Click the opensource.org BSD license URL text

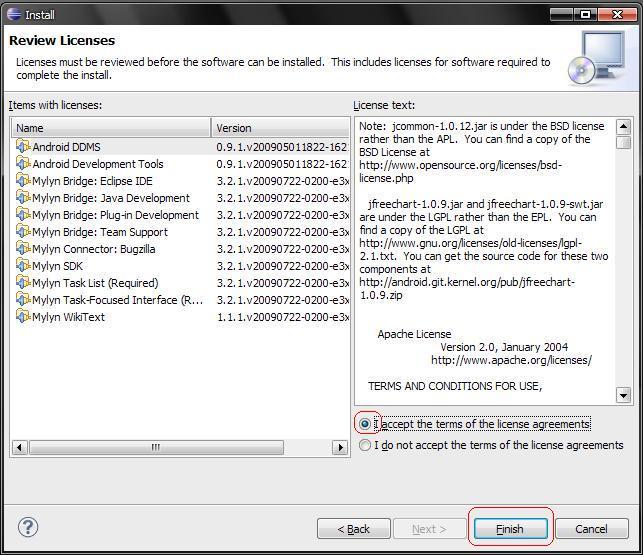460,171
